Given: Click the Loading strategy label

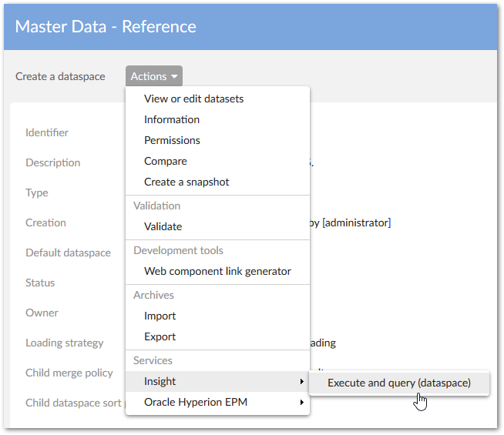Looking at the screenshot, I should coord(65,343).
